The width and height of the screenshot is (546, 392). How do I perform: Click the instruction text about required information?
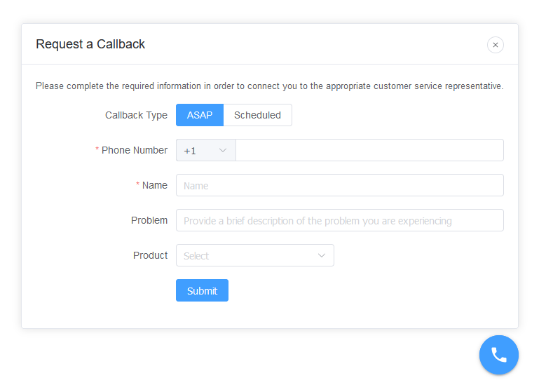(x=269, y=86)
